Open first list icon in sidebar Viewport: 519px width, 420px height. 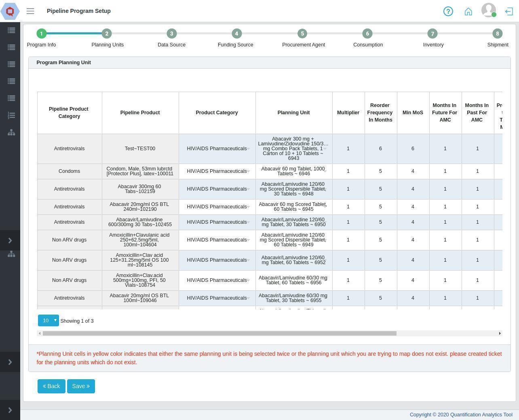click(x=11, y=30)
